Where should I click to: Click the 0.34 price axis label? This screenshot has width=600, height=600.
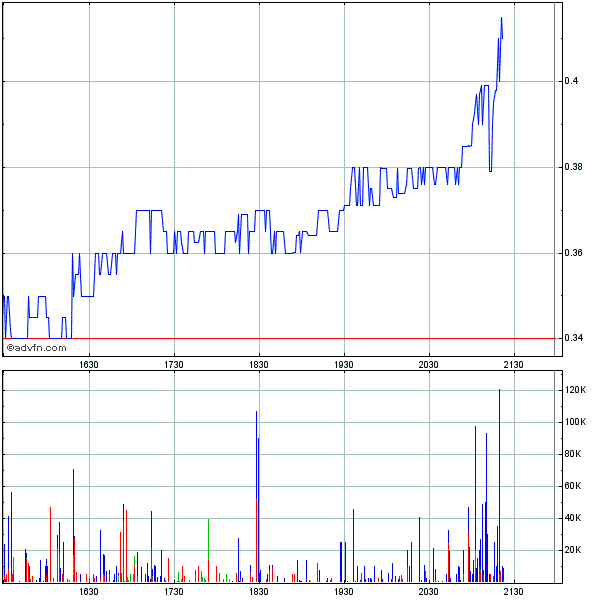click(x=572, y=339)
